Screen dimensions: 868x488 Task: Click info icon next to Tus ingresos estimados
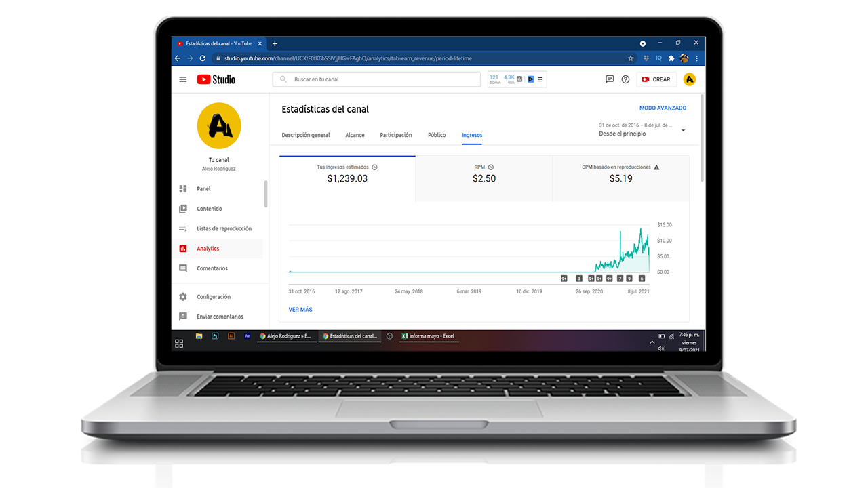click(x=374, y=167)
